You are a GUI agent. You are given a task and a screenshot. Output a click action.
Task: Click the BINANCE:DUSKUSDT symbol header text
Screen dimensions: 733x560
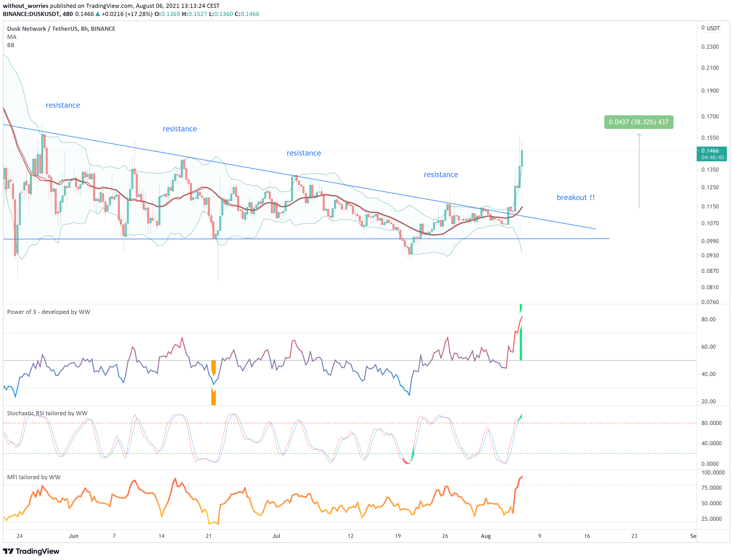tap(33, 14)
